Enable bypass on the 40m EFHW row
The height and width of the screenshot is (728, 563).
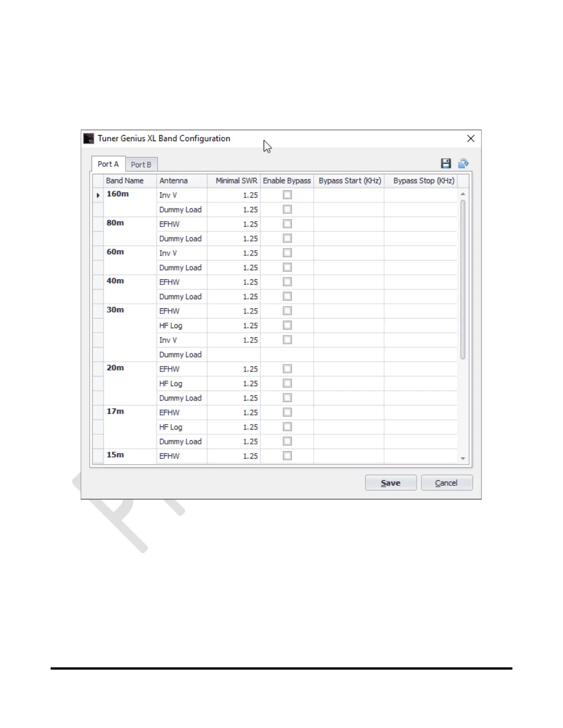tap(287, 282)
